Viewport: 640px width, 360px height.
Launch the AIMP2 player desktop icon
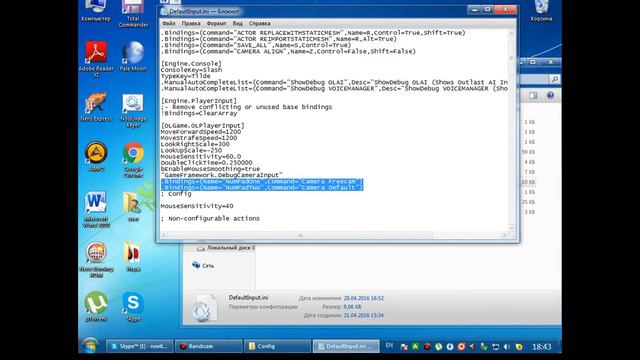pos(96,156)
